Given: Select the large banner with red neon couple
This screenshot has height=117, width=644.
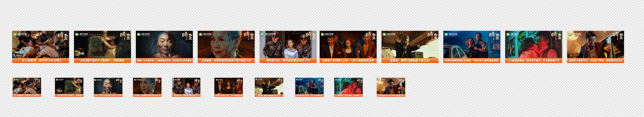Looking at the screenshot, I should [534, 47].
